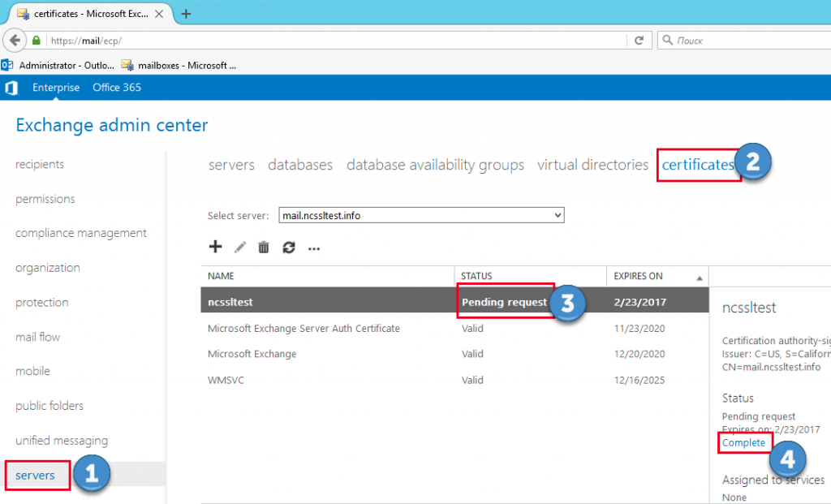Click the search magnifier icon
This screenshot has width=831, height=504.
coord(668,41)
